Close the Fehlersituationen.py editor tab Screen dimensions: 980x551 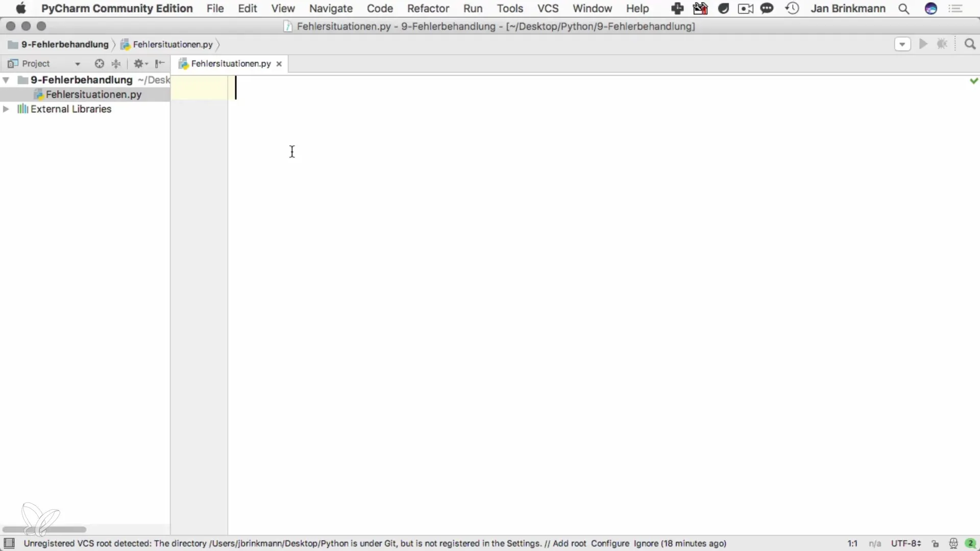point(279,64)
